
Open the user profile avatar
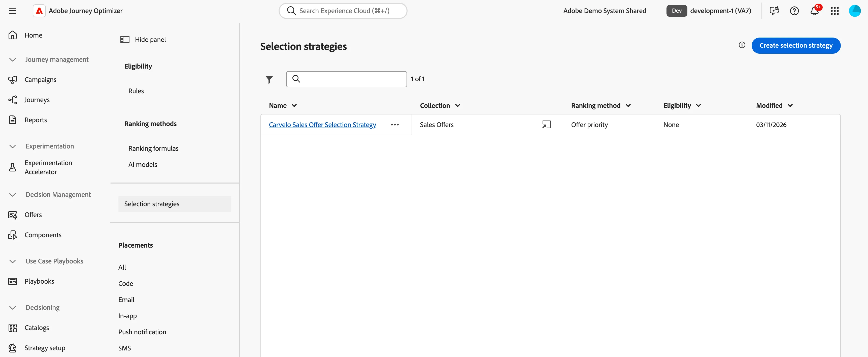(x=854, y=11)
